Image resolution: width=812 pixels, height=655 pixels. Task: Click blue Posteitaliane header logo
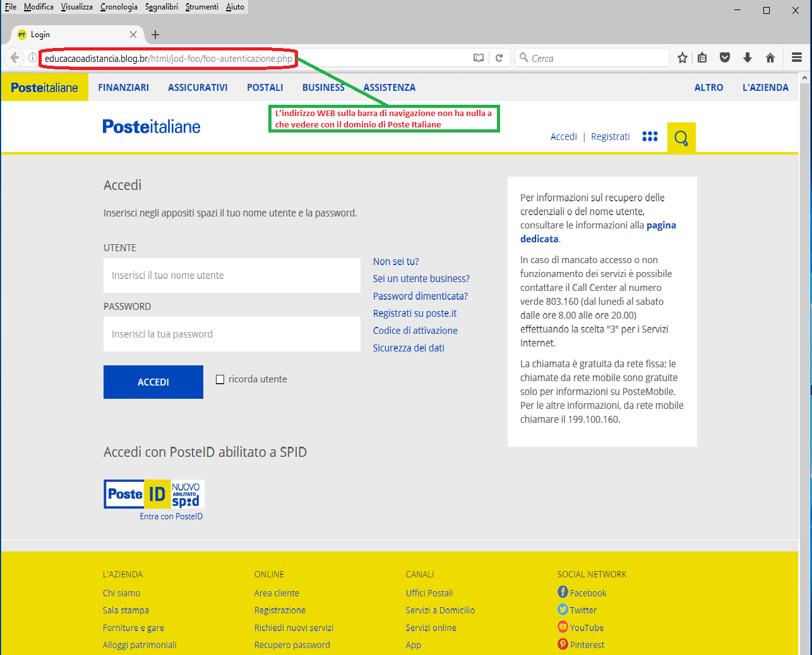(x=152, y=127)
